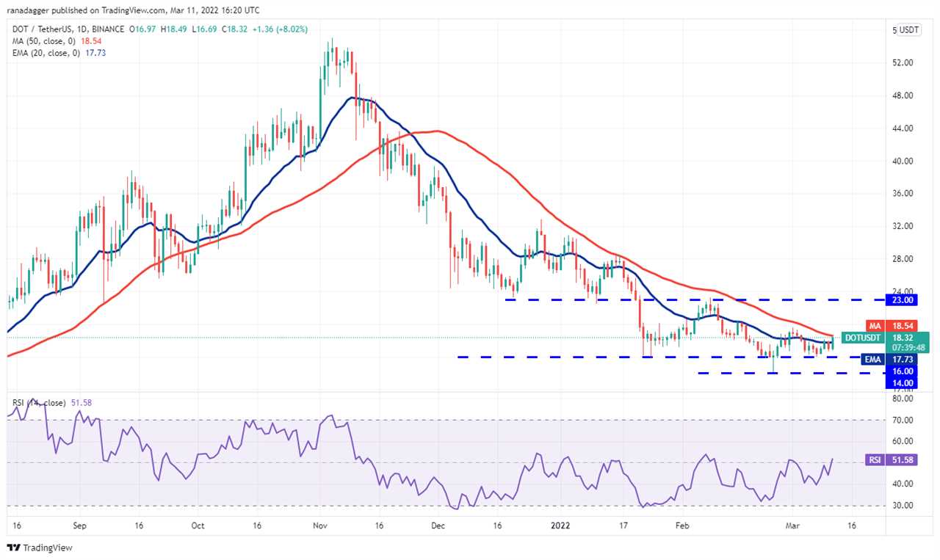
Task: Click the 2022 label on the time axis
Action: (559, 526)
